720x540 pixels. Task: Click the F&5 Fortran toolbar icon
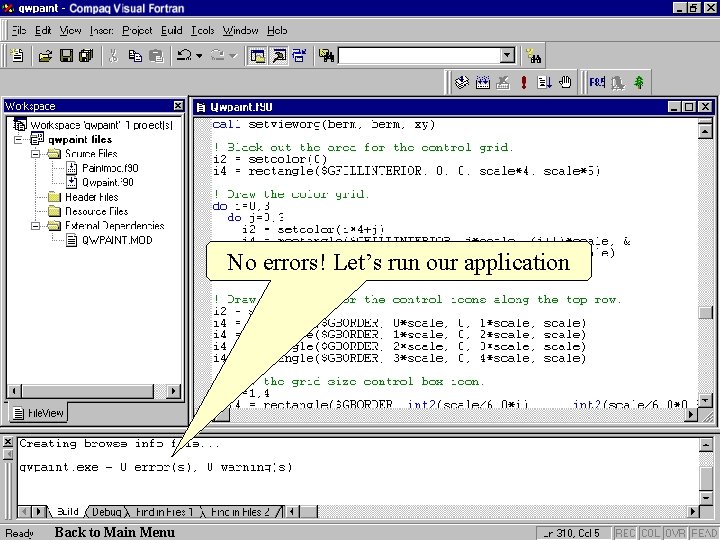coord(597,83)
